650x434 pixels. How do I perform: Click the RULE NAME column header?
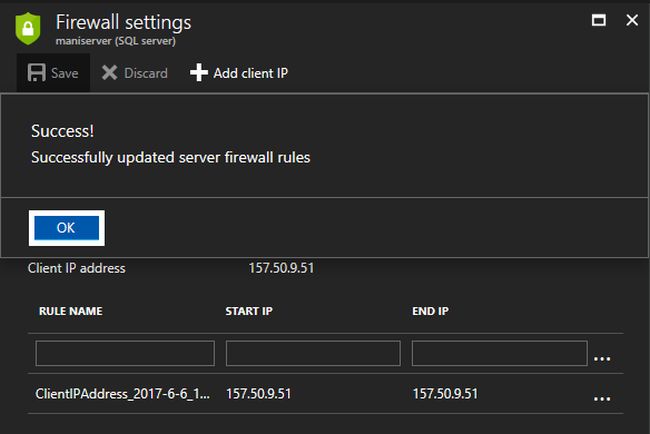(x=71, y=311)
